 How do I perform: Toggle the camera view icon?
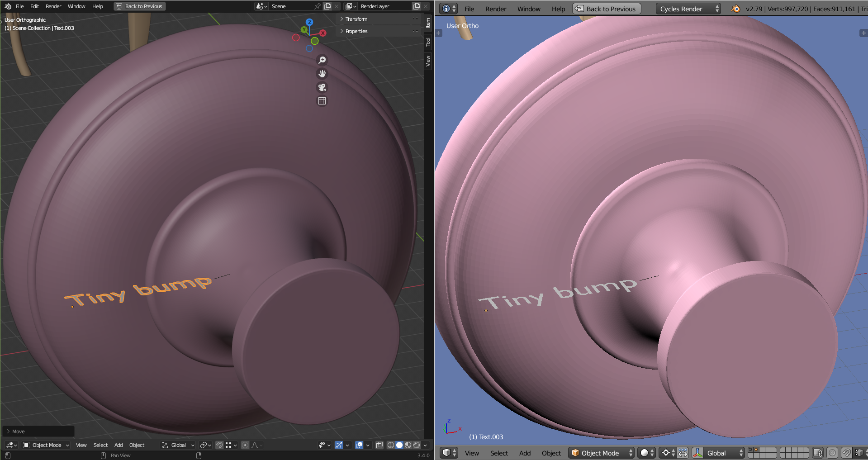point(322,87)
